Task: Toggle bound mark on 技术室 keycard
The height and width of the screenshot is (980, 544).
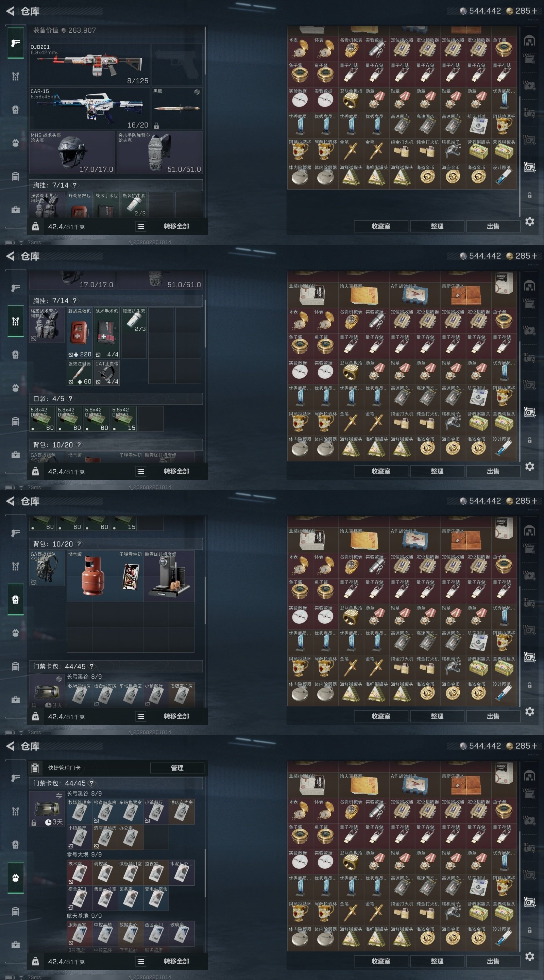Action: pyautogui.click(x=71, y=881)
